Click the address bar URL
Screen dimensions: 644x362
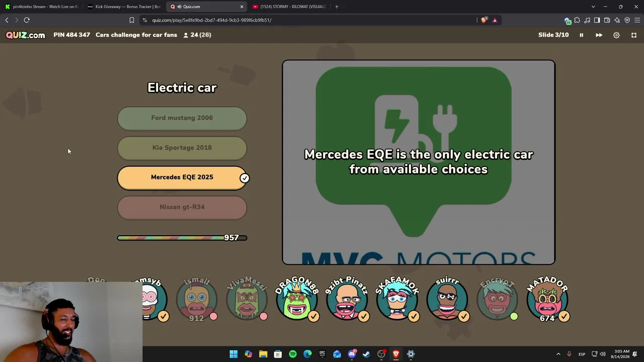tap(212, 20)
